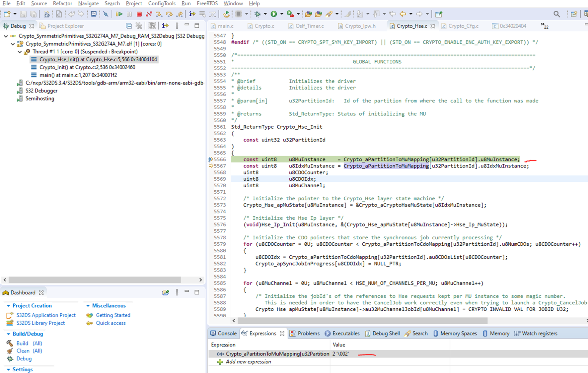Step Into the next function call
The height and width of the screenshot is (373, 588).
[x=159, y=14]
